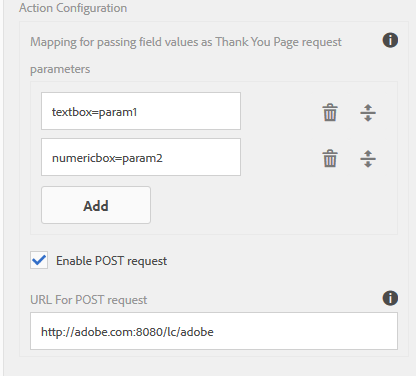Viewport: 416px width, 376px height.
Task: Select the Action Configuration section heading
Action: click(x=73, y=8)
